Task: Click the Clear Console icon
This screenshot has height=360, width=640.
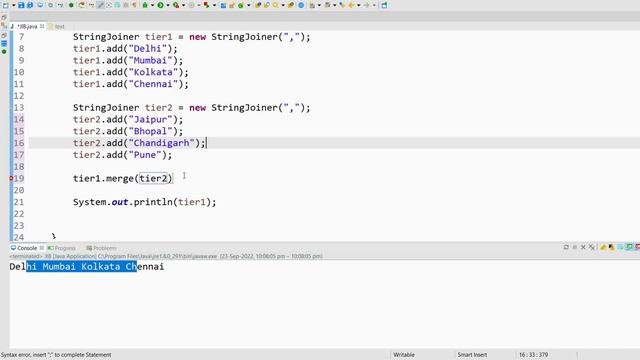Action: [603, 247]
